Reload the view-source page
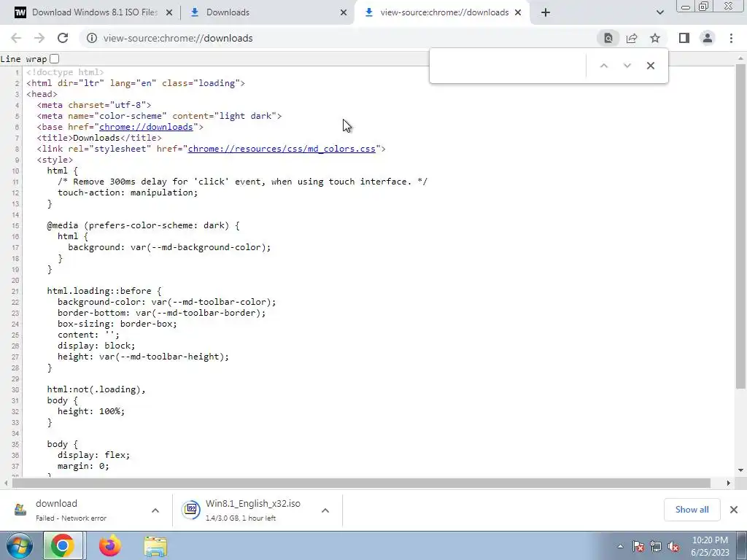Image resolution: width=747 pixels, height=560 pixels. coord(63,38)
